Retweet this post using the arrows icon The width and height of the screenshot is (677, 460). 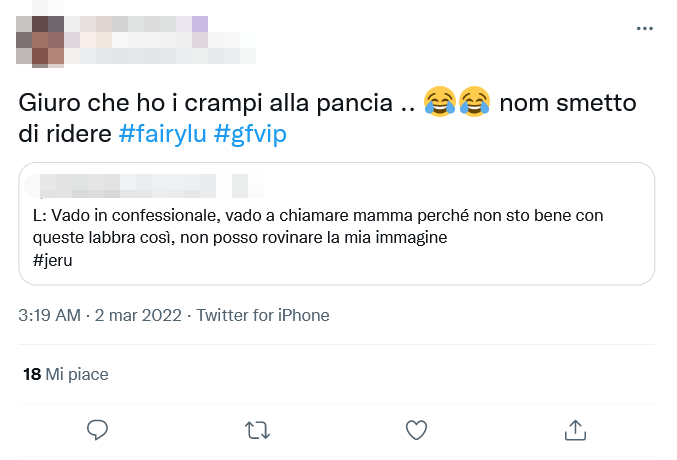pos(257,429)
